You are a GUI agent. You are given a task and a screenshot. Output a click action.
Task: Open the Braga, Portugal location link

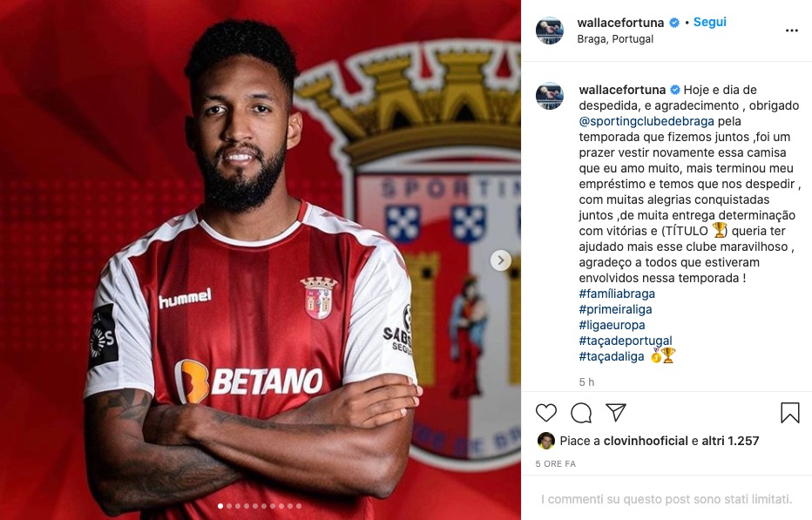point(615,39)
